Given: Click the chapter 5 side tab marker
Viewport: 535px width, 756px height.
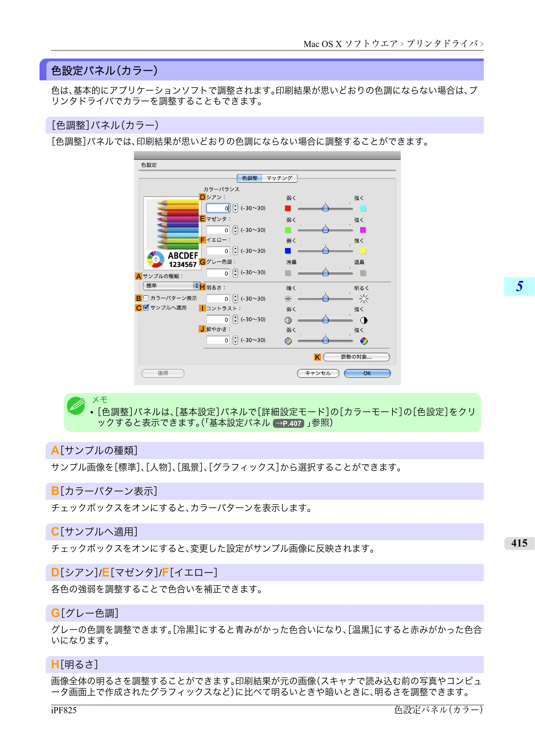Looking at the screenshot, I should tap(519, 286).
